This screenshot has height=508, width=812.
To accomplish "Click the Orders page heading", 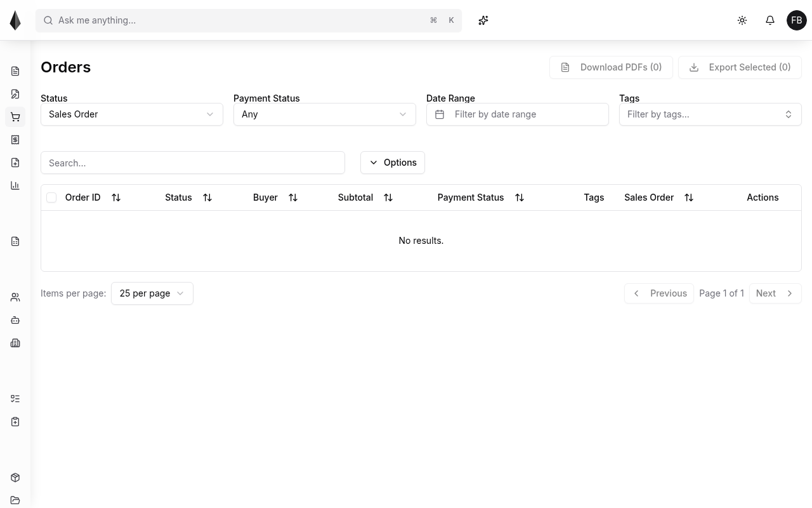I will 66,67.
